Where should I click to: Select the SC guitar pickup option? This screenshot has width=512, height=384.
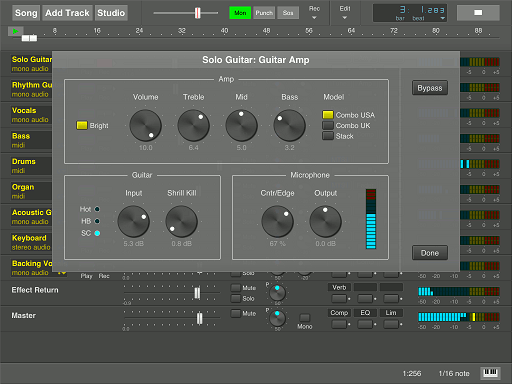[97, 233]
